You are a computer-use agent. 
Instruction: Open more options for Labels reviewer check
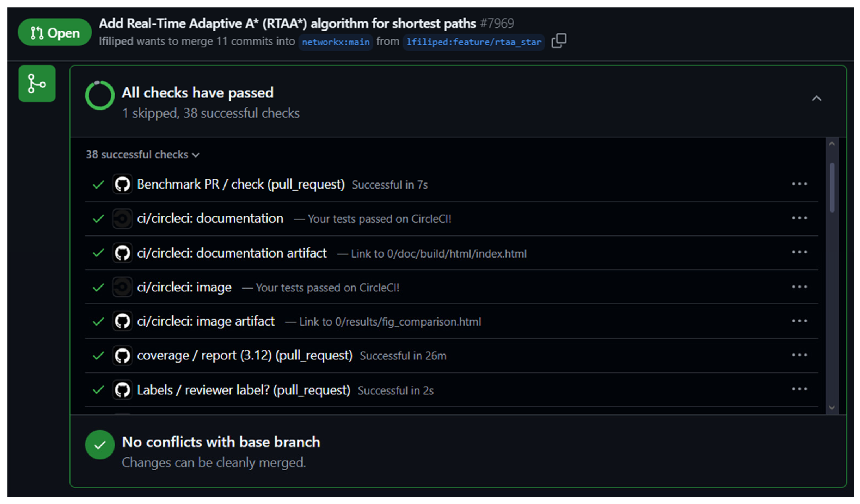coord(799,389)
